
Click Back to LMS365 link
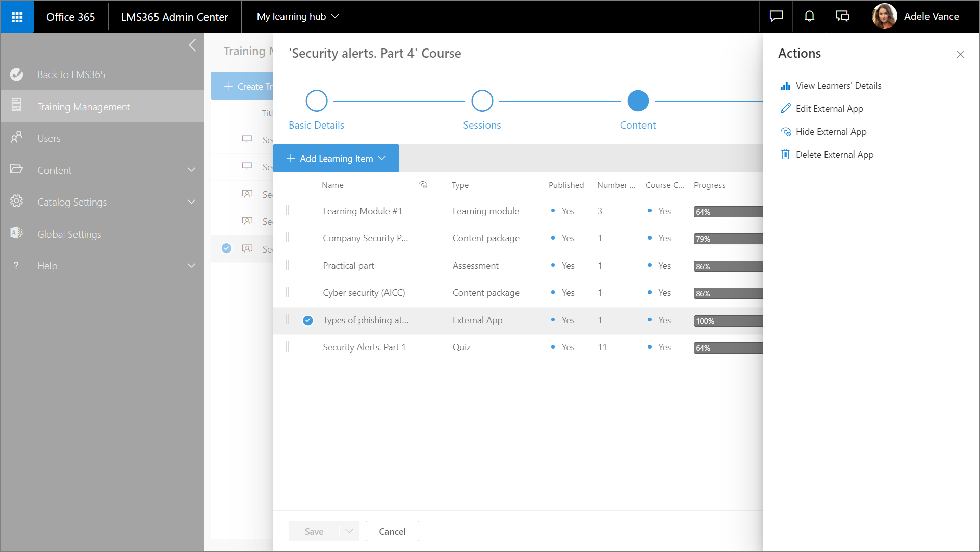[71, 74]
